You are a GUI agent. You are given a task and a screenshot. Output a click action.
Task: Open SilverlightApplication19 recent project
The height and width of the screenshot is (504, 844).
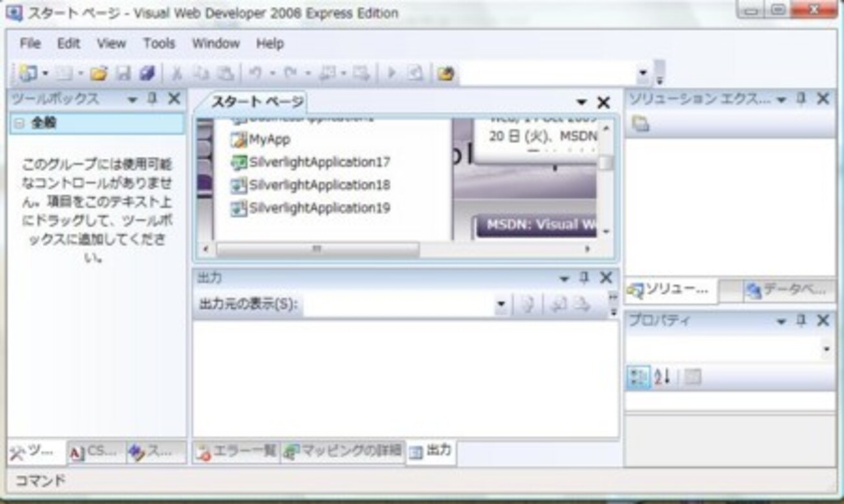[311, 208]
